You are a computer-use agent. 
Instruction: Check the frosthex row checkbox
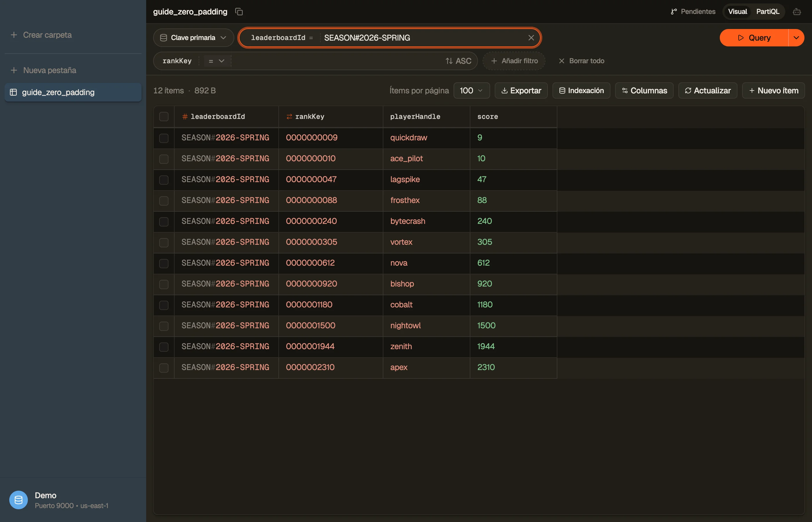[x=164, y=201]
